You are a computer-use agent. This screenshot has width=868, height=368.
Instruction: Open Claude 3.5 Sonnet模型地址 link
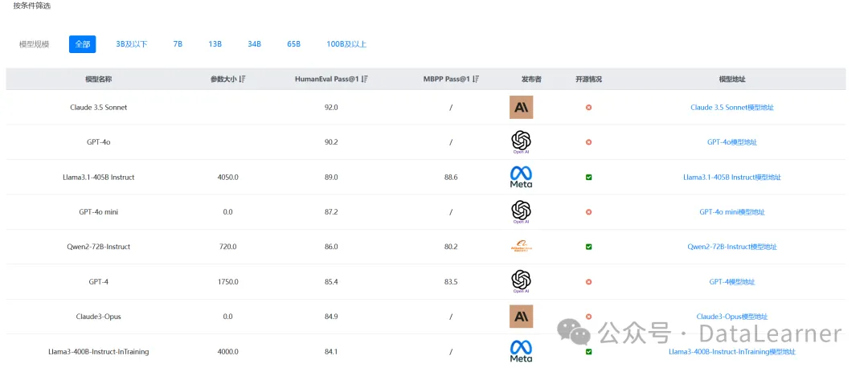pos(732,108)
